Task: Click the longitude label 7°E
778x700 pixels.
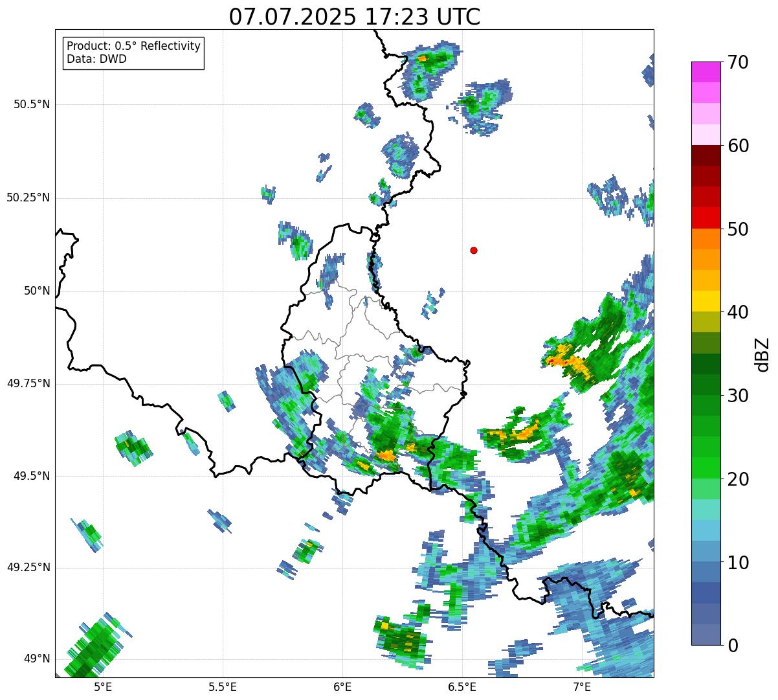Action: tap(582, 686)
